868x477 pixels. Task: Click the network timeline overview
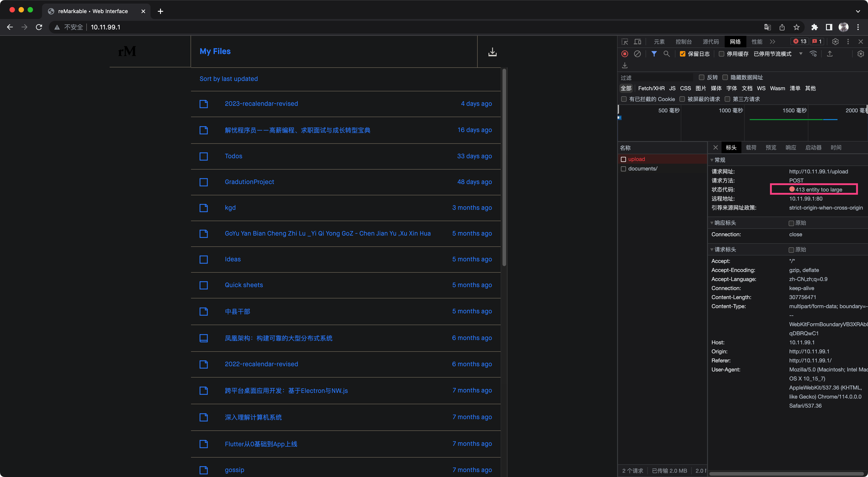tap(743, 123)
